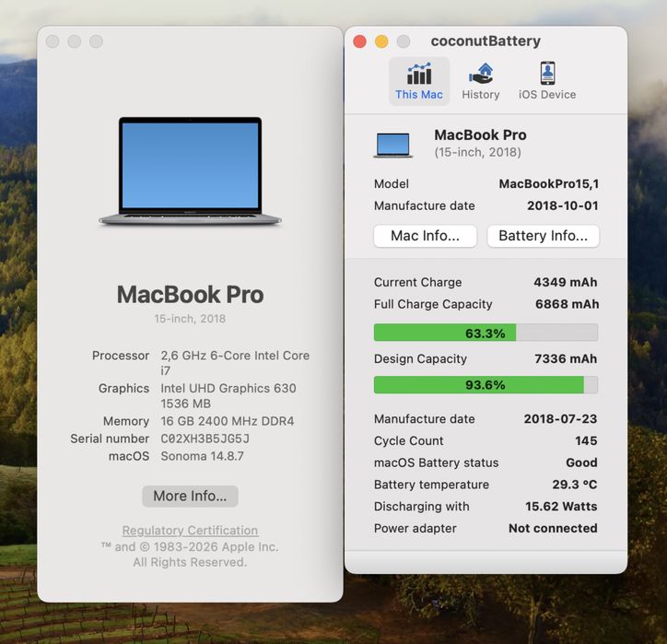Select the Cycle Count value 145

coord(586,440)
